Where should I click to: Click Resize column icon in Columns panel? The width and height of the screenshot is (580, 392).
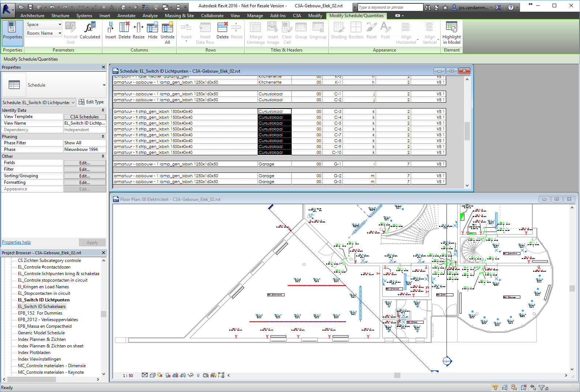[x=139, y=27]
